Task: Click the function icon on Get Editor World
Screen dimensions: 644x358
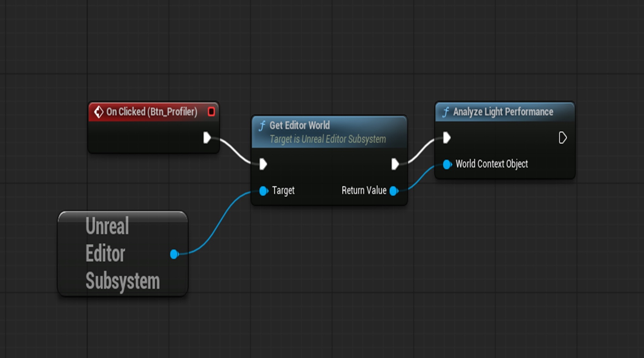Action: 262,126
